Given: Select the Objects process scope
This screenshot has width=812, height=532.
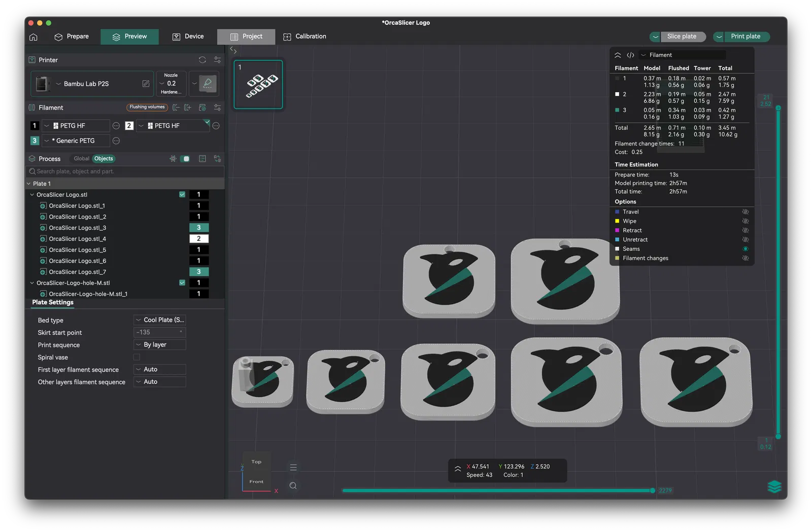Looking at the screenshot, I should point(104,159).
